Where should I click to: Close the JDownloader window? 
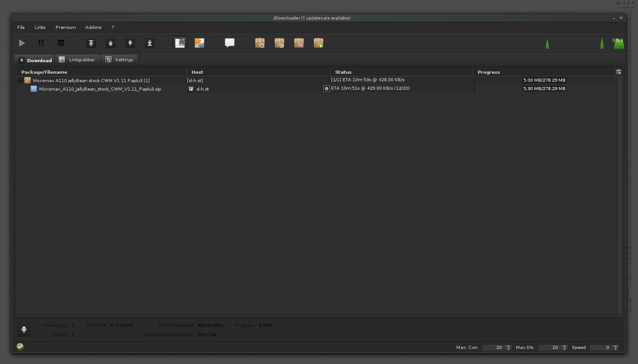(621, 18)
